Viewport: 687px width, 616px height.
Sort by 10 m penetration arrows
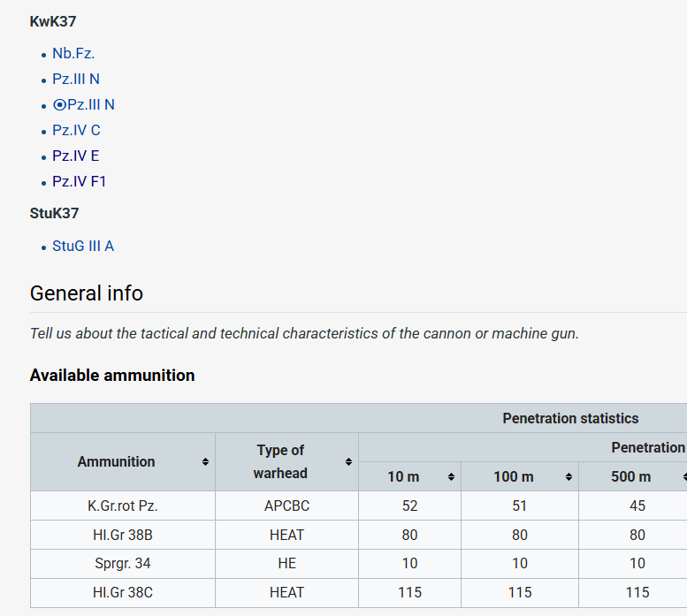451,477
